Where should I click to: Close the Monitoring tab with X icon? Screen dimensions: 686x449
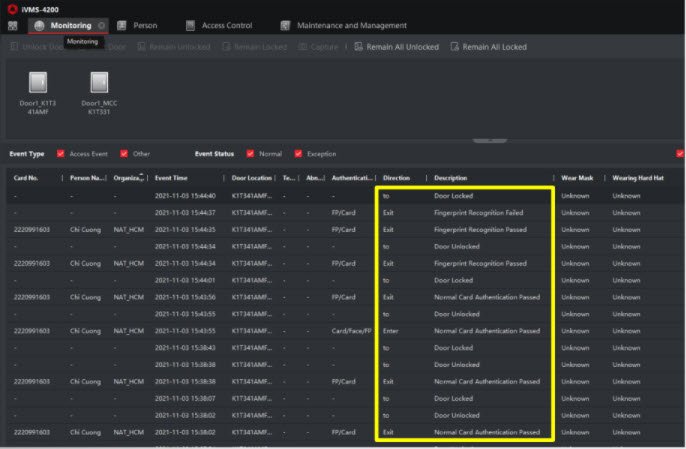(102, 26)
